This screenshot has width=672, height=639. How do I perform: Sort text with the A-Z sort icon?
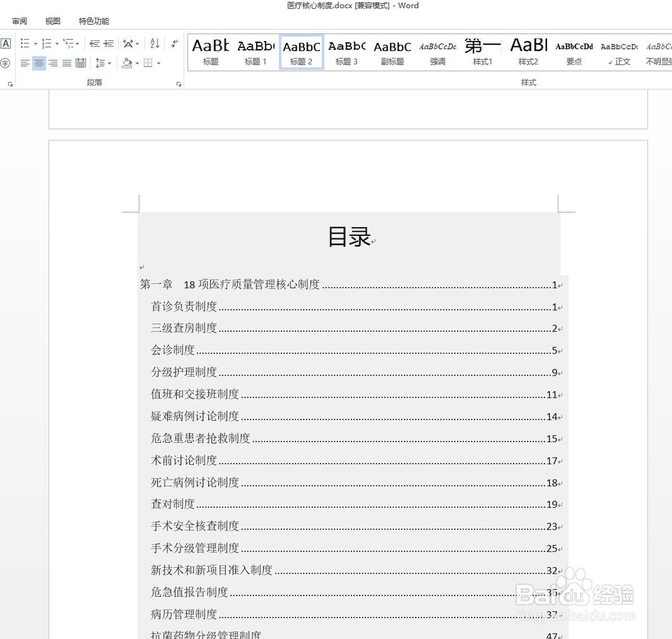[155, 43]
